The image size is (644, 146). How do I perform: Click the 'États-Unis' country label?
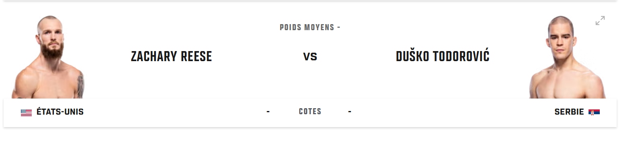point(60,112)
